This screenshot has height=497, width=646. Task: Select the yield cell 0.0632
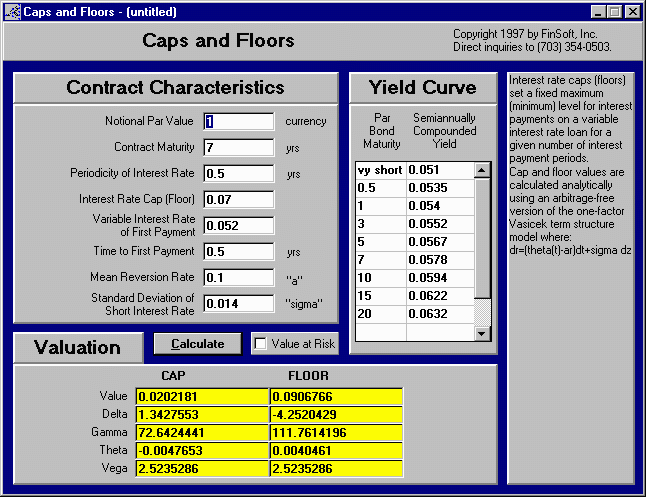pyautogui.click(x=440, y=314)
